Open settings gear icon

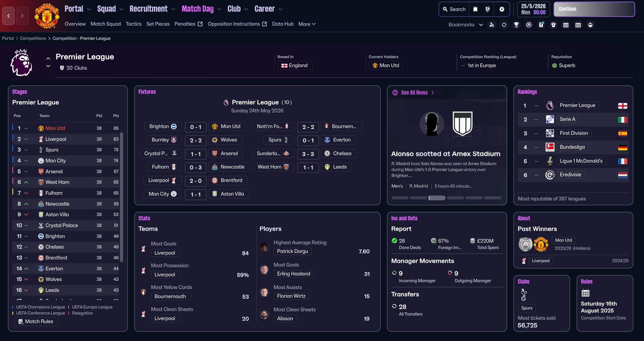[502, 9]
